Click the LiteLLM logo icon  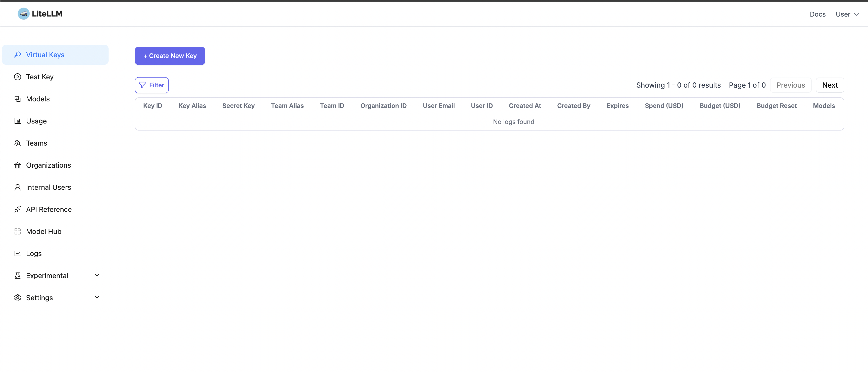pos(24,14)
